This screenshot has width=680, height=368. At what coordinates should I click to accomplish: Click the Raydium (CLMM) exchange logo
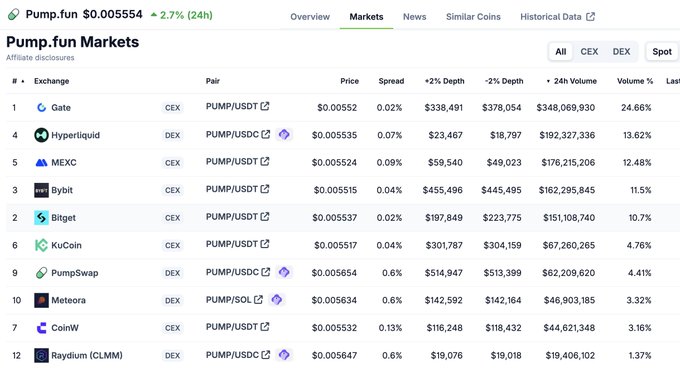[41, 355]
